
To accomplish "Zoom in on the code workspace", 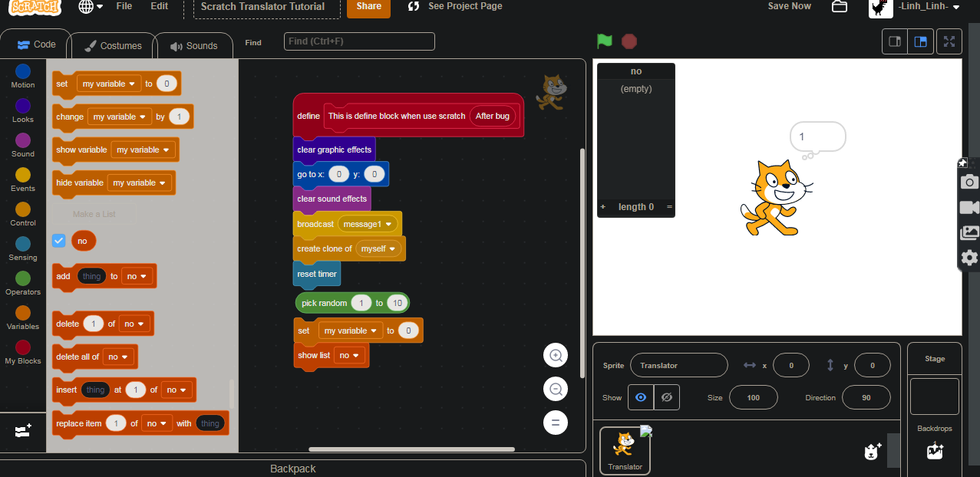I will click(556, 354).
